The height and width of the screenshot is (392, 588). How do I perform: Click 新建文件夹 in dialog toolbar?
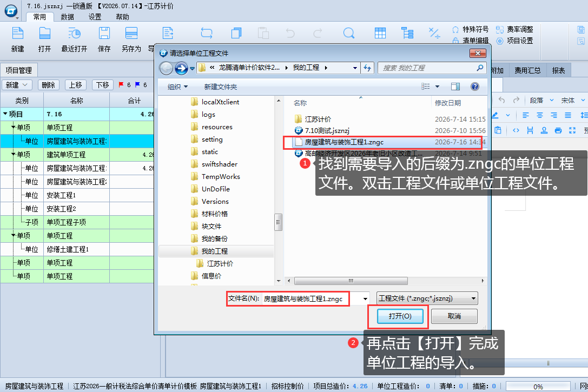221,87
